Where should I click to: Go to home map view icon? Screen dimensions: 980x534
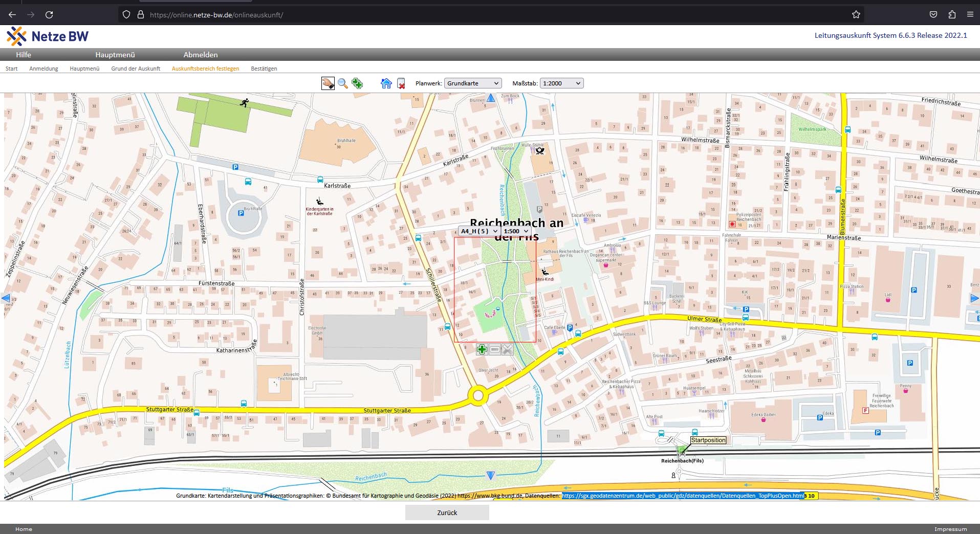point(386,83)
